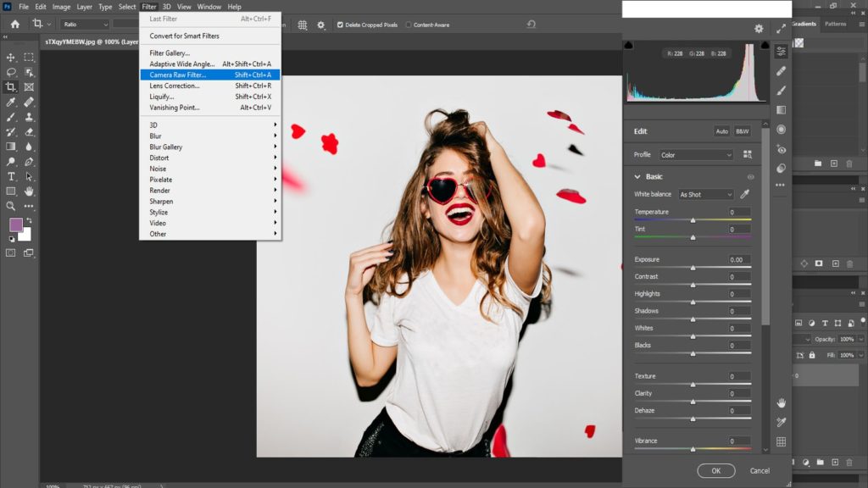The image size is (868, 488).
Task: Convert to B&W in Edit panel
Action: (x=743, y=131)
